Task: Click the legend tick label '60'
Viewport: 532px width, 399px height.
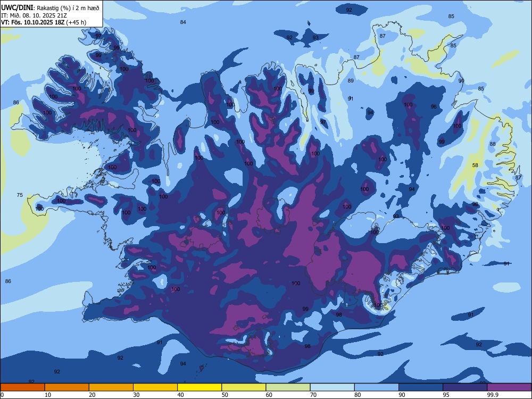Action: click(269, 395)
